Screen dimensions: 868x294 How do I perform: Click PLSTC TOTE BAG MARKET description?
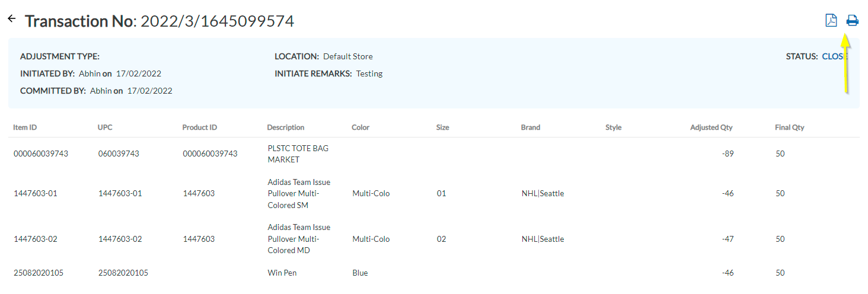298,154
